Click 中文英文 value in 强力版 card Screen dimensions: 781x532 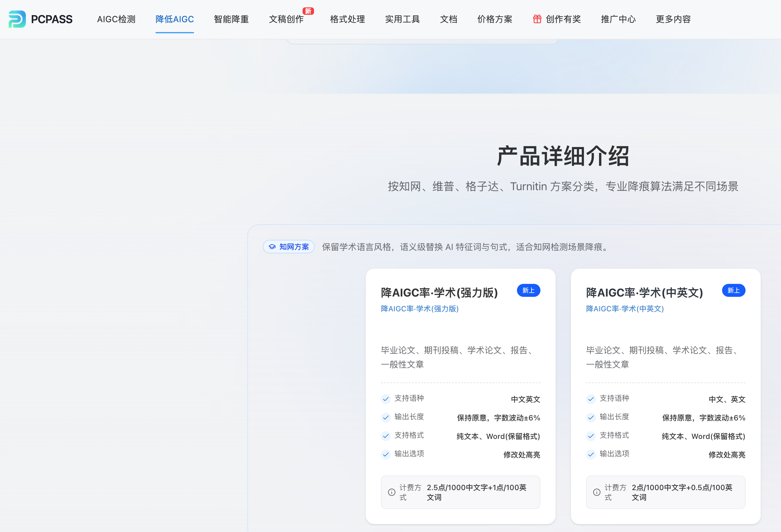pos(526,399)
